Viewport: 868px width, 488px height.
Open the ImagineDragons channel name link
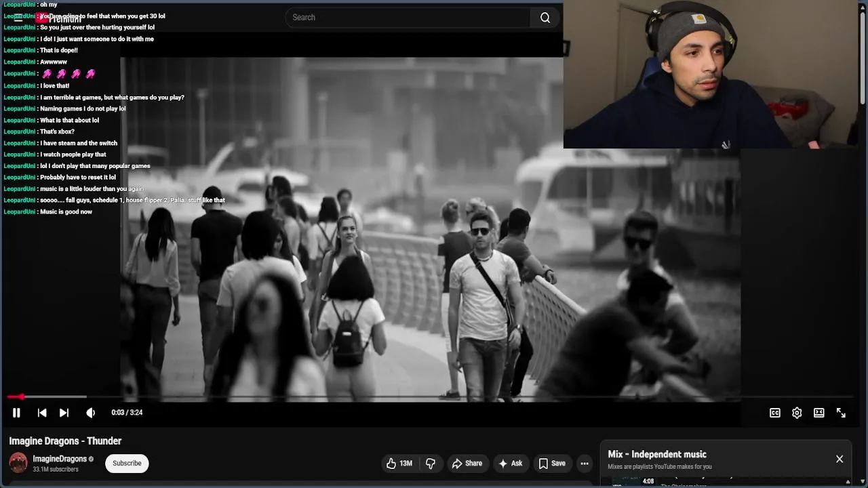[x=60, y=459]
